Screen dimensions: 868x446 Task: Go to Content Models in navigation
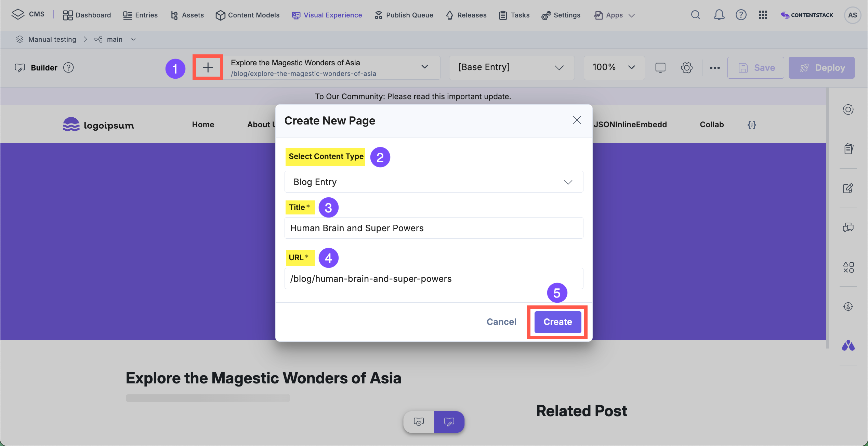point(247,15)
